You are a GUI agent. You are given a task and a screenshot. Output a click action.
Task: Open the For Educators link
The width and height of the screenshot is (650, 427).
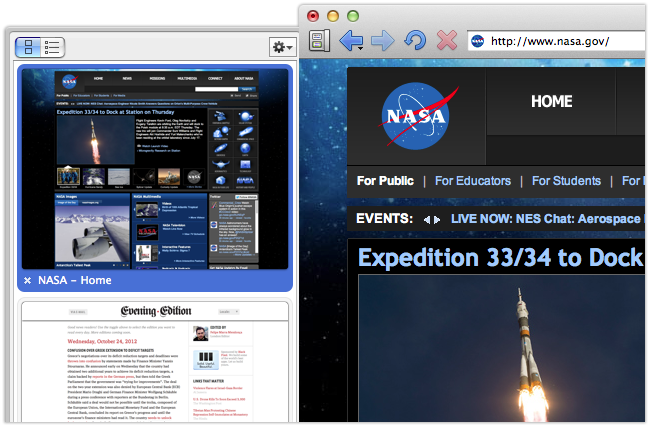(473, 181)
